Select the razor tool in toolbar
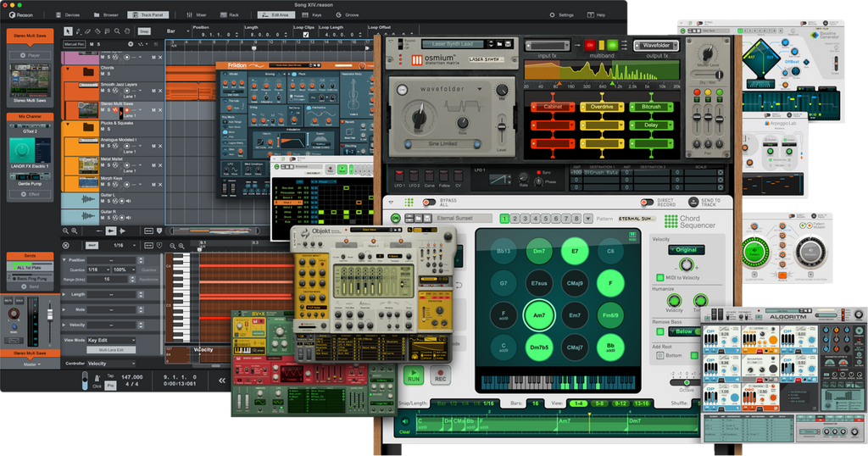The width and height of the screenshot is (868, 456). click(x=97, y=31)
